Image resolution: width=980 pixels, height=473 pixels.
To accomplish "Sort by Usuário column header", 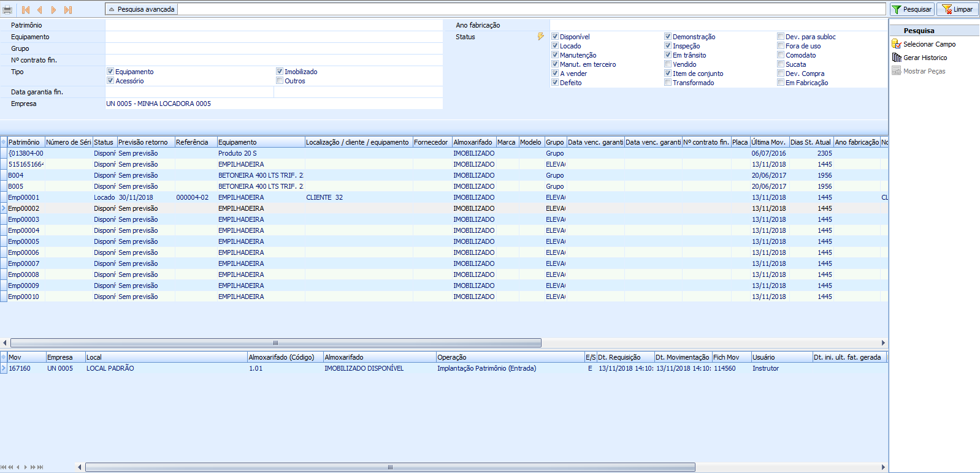I will point(781,357).
